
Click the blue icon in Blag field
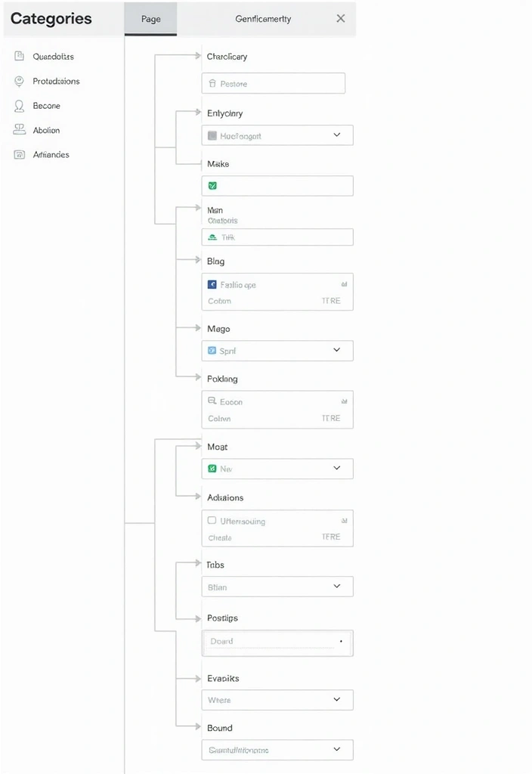tap(212, 285)
